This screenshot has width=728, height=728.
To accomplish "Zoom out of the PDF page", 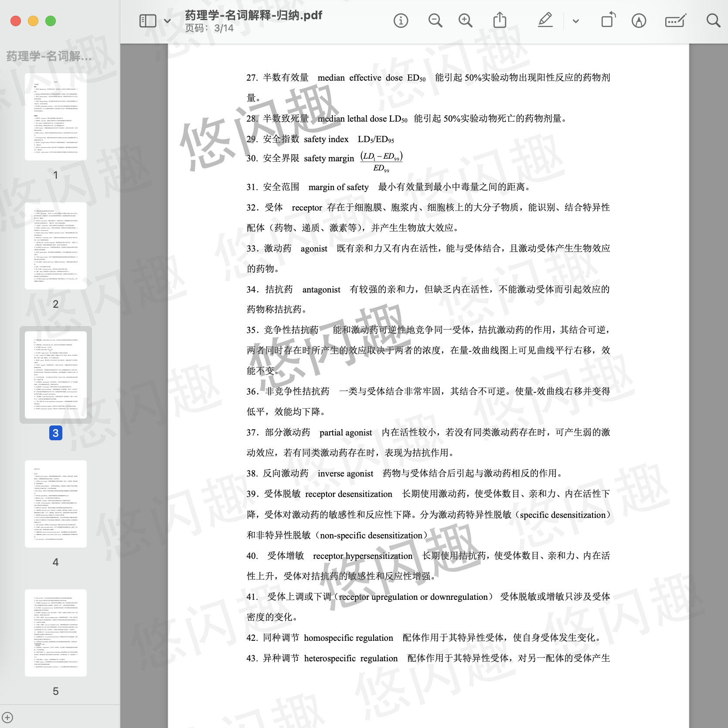I will 435,21.
